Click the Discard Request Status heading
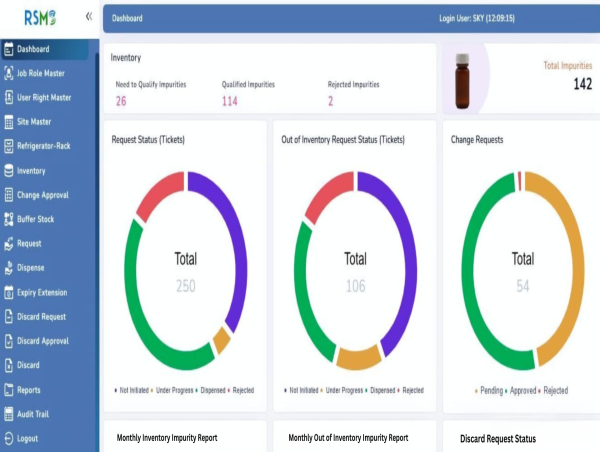 pyautogui.click(x=498, y=439)
